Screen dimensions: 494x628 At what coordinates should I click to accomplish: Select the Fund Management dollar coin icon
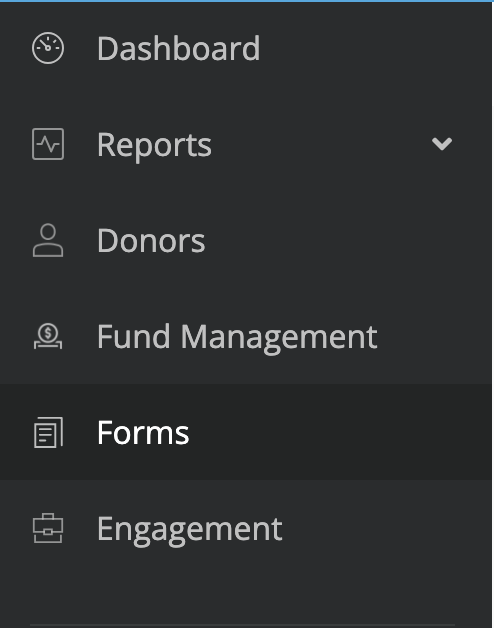48,336
